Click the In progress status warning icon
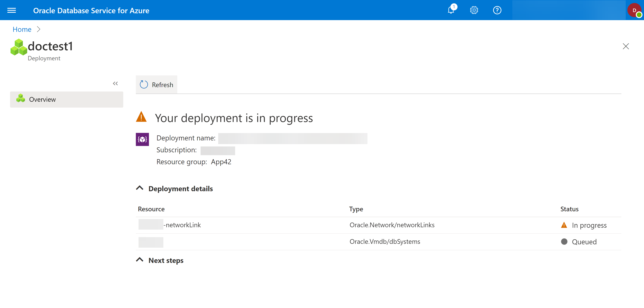This screenshot has height=308, width=644. point(564,225)
